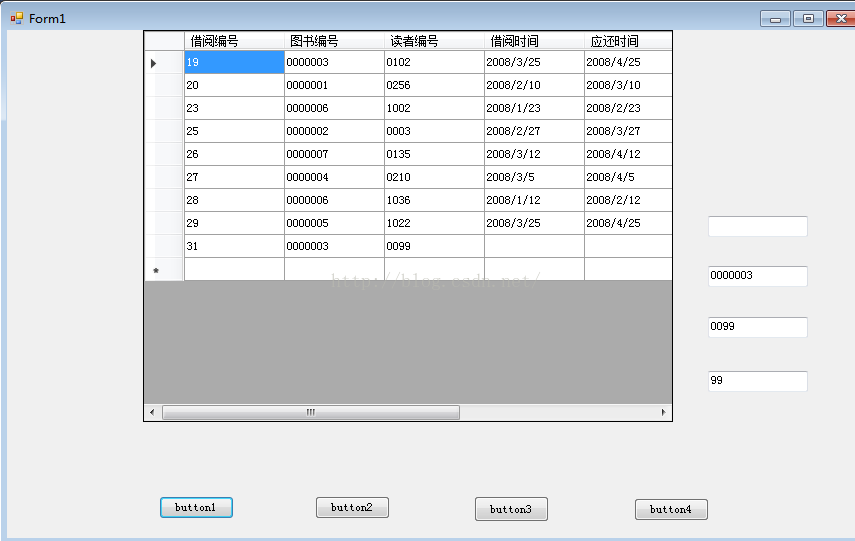Select the 0000007 book number cell

334,154
